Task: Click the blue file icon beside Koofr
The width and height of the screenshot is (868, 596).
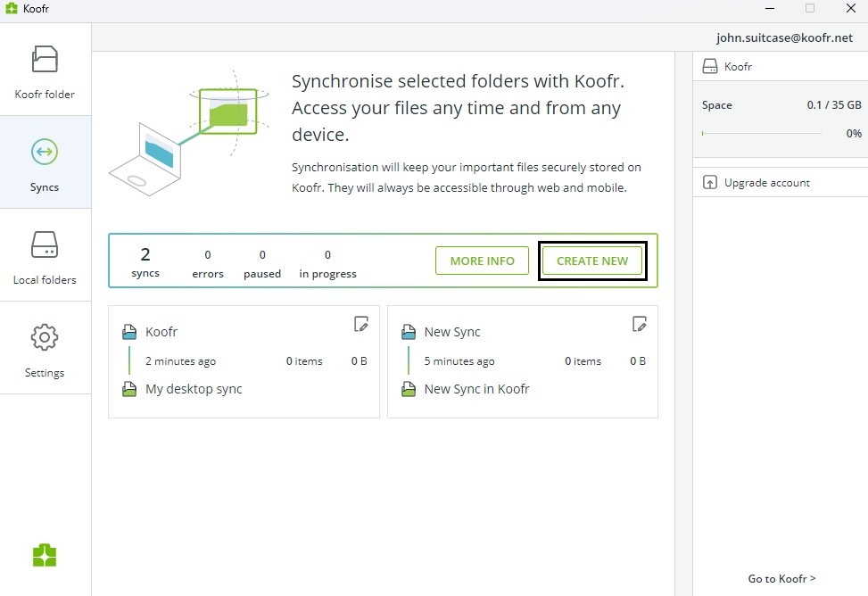Action: tap(129, 332)
